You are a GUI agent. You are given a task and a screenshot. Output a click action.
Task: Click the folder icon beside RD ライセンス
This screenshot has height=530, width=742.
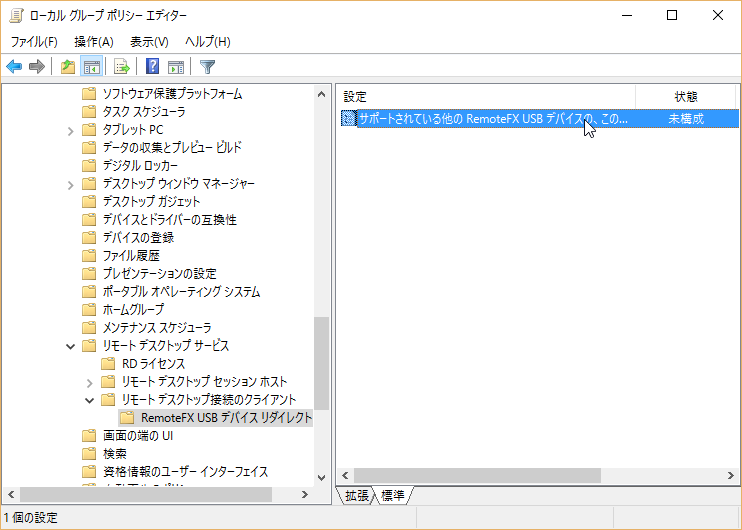[x=108, y=363]
